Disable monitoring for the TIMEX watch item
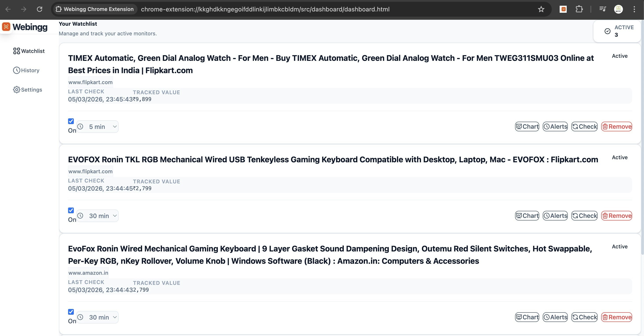This screenshot has width=644, height=336. pyautogui.click(x=71, y=121)
